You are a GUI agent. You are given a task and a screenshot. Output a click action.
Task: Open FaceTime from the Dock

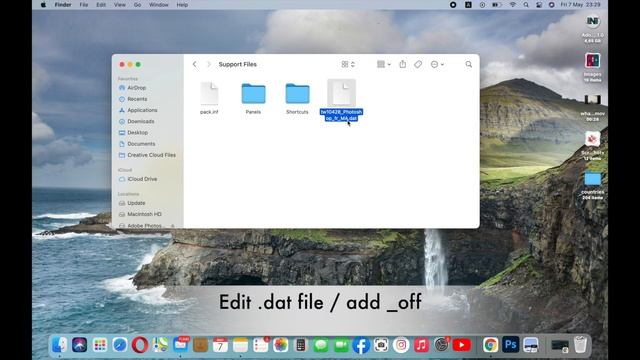pos(341,345)
